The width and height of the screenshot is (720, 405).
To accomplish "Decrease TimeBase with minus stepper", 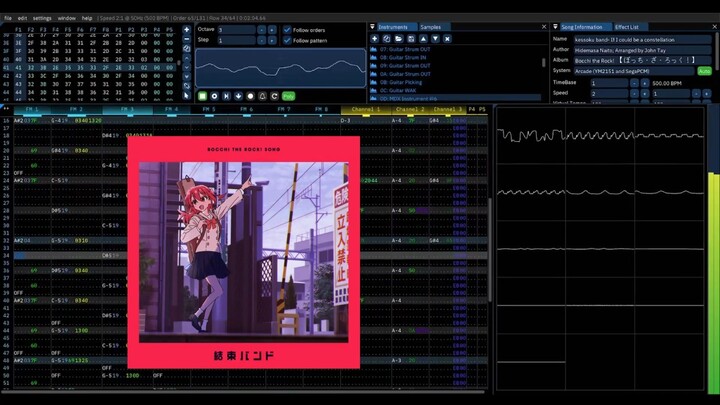I will pyautogui.click(x=634, y=83).
